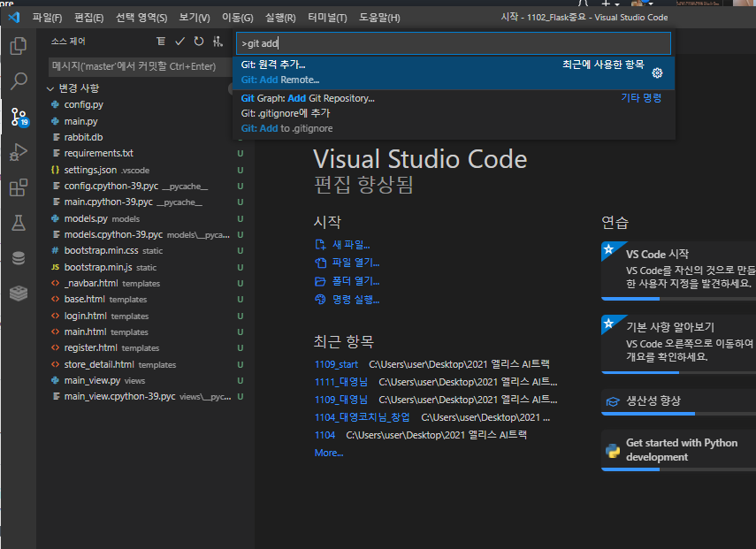The width and height of the screenshot is (756, 549).
Task: Refresh source control with the circular arrow
Action: (199, 42)
